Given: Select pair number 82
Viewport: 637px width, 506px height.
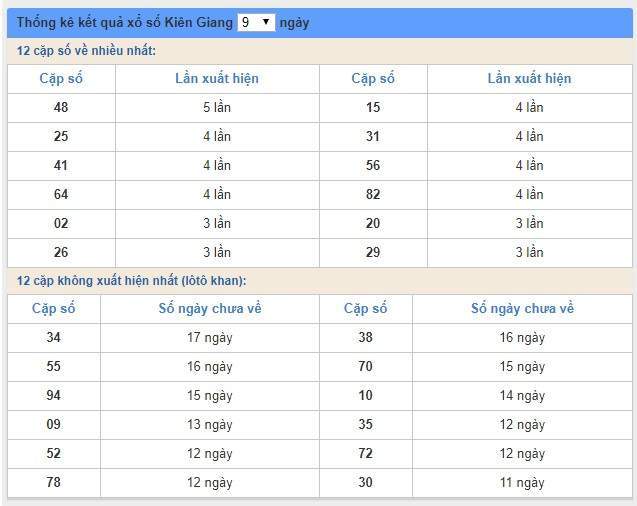Looking at the screenshot, I should (373, 195).
